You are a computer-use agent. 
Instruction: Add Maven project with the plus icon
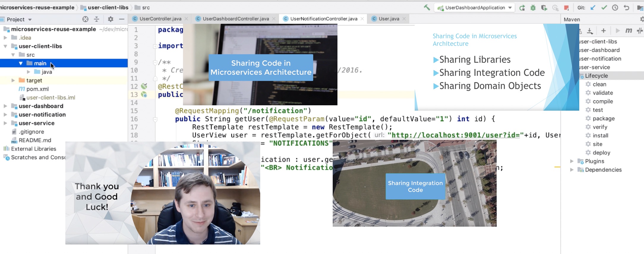[603, 31]
